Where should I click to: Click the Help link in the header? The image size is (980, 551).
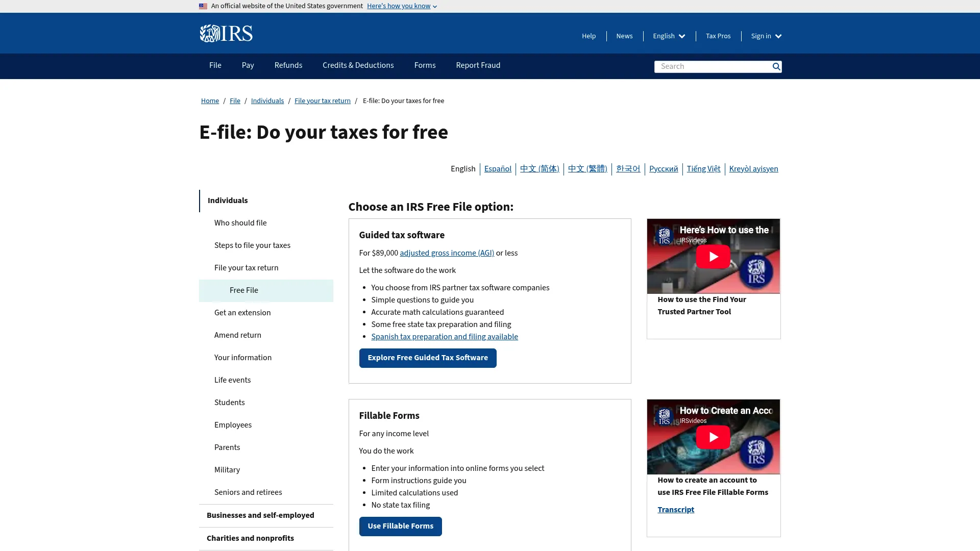click(x=589, y=36)
